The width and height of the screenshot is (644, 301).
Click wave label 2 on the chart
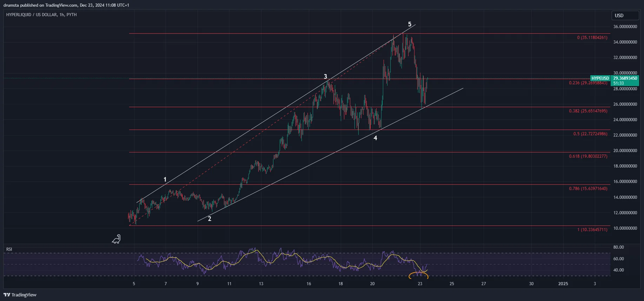(x=210, y=219)
